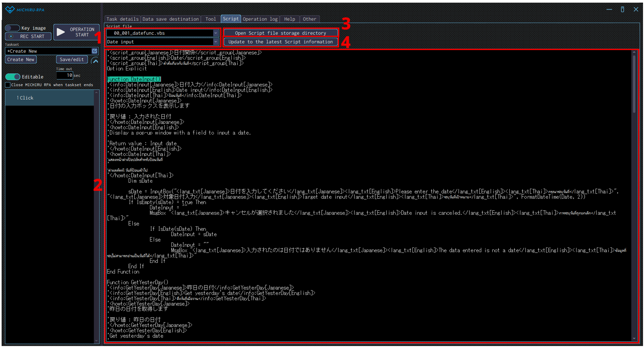Image resolution: width=644 pixels, height=347 pixels.
Task: Click Open Script file storage directory
Action: click(280, 33)
